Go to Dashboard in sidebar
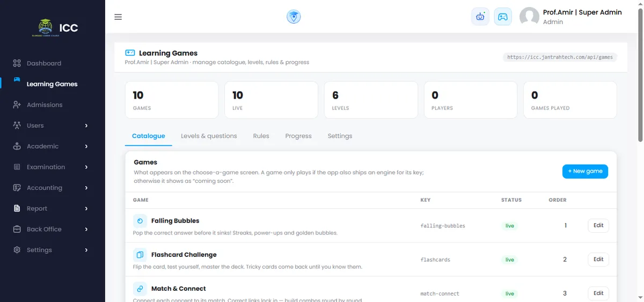Screen dimensions: 644x302 pos(44,63)
